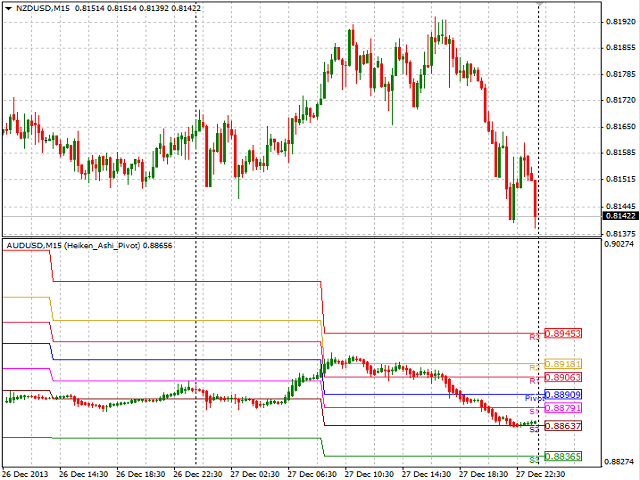Select the NZDUSD,M15 chart title text
This screenshot has width=640, height=480.
[x=42, y=8]
